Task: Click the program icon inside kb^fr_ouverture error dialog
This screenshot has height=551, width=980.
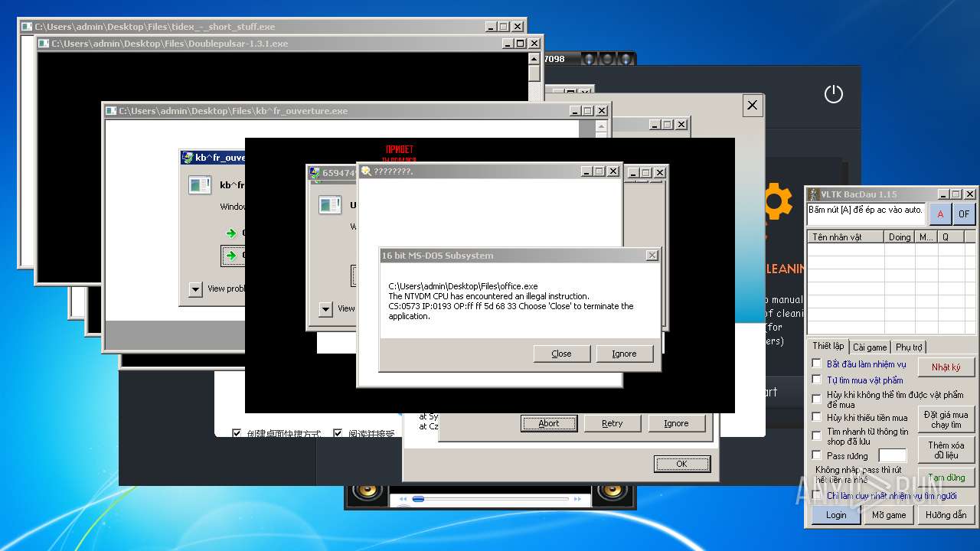Action: [x=200, y=184]
